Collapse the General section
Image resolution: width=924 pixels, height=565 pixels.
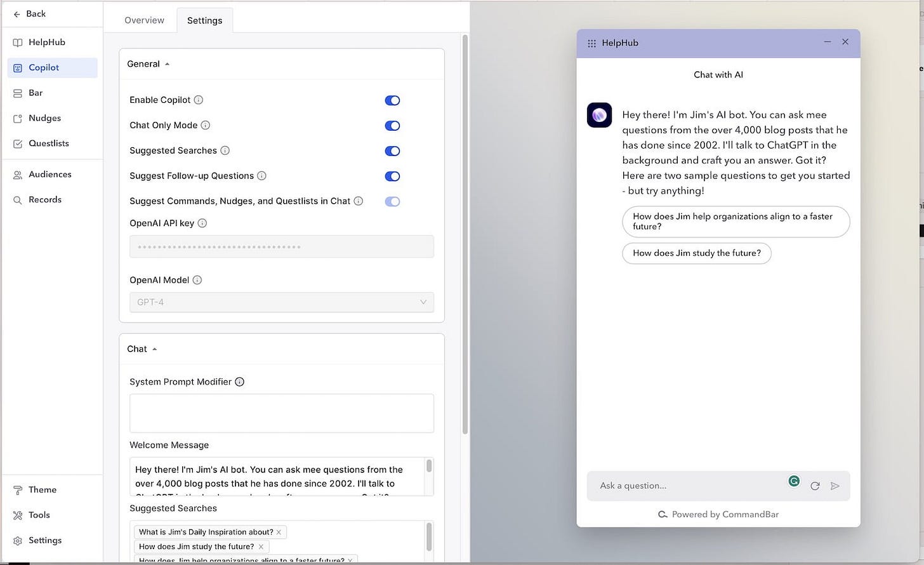tap(148, 64)
